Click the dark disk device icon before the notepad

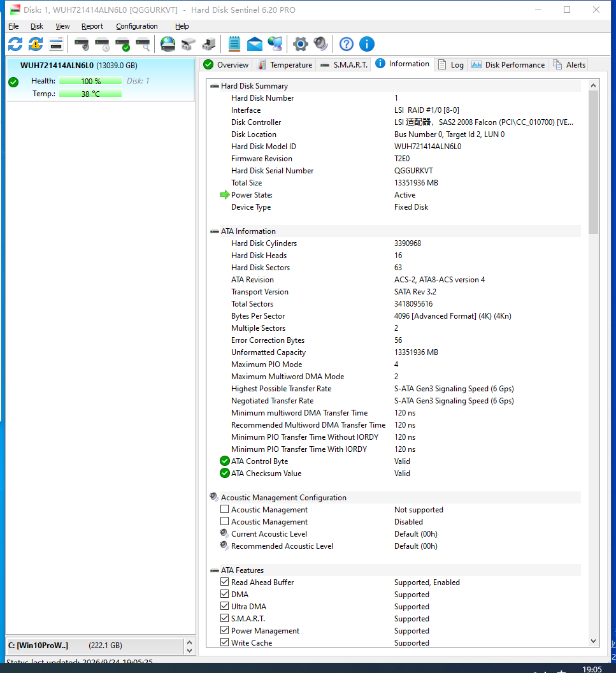point(209,44)
